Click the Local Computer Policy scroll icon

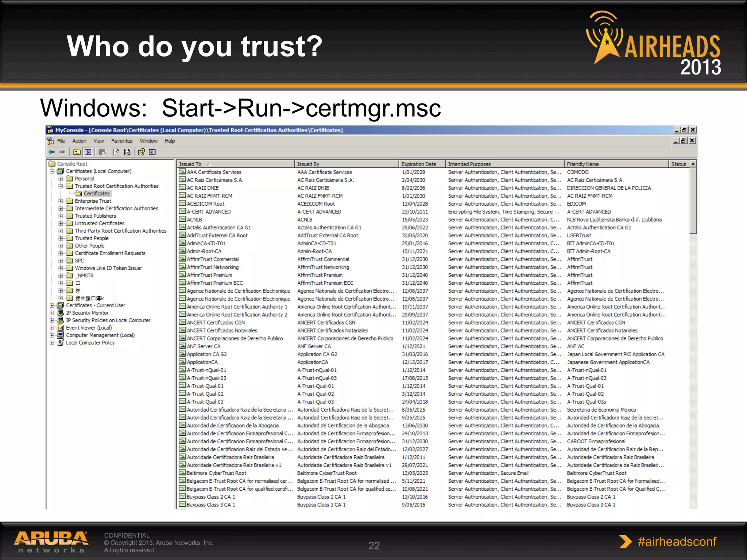coord(61,343)
